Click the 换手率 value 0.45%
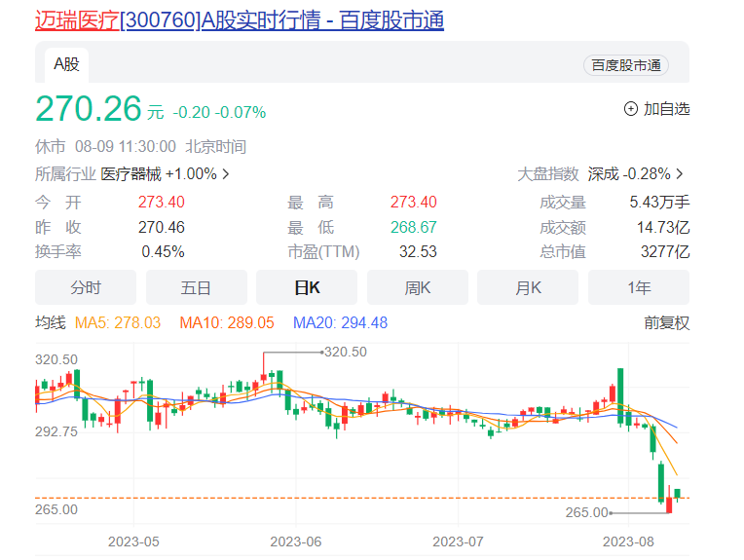 point(163,251)
